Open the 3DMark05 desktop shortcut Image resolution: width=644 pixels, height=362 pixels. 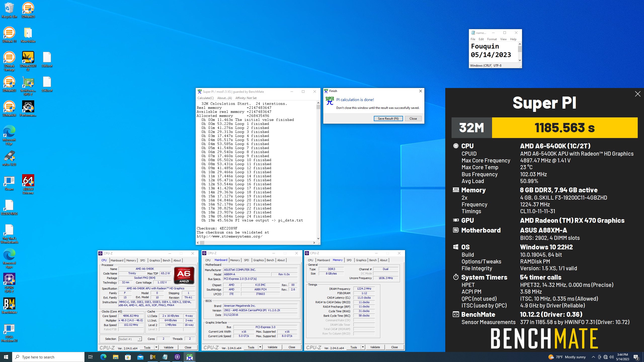(28, 10)
